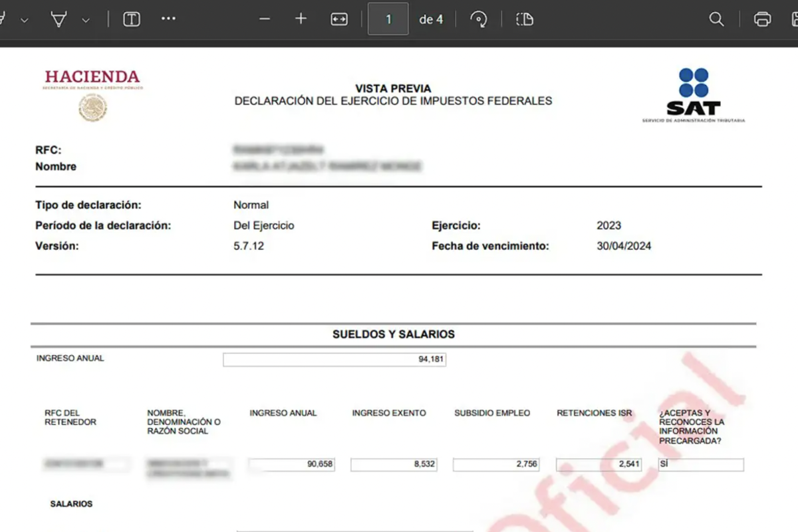Search within the PDF document
The width and height of the screenshot is (798, 532).
[x=717, y=19]
